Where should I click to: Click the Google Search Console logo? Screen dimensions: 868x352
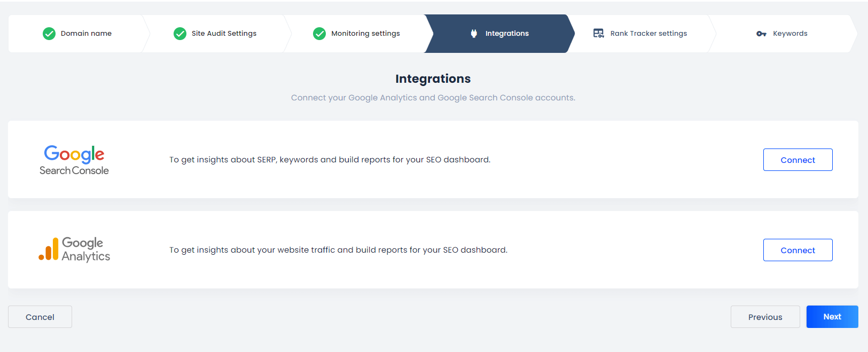click(74, 160)
